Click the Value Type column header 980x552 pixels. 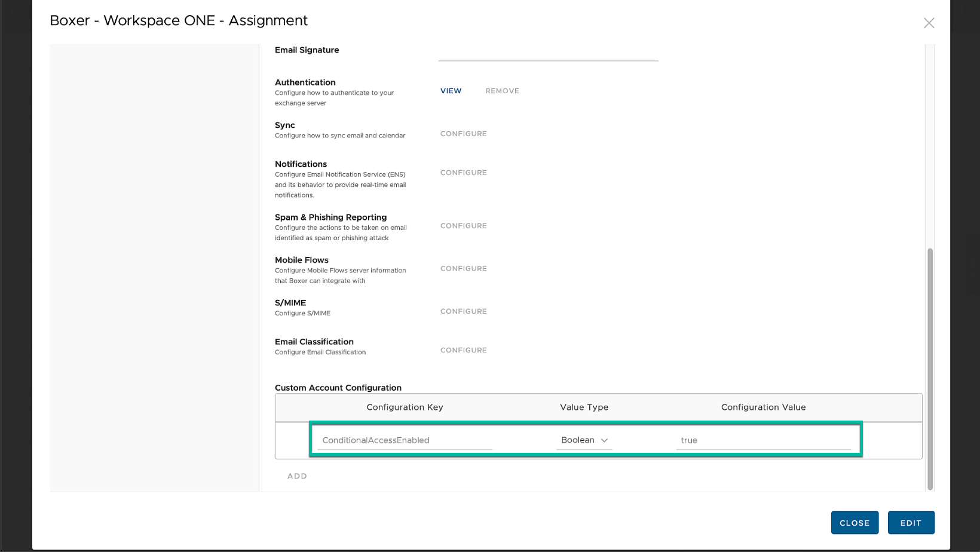(x=584, y=407)
